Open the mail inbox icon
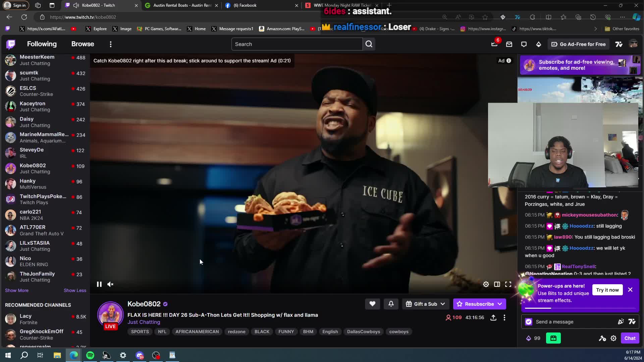Viewport: 644px width, 362px height. (x=509, y=44)
